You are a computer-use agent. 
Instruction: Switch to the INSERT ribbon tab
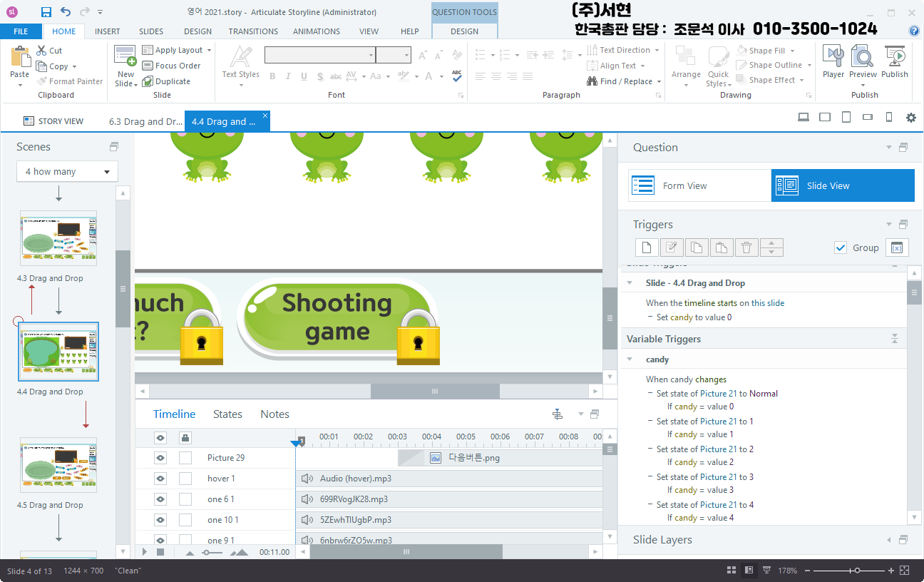(x=108, y=31)
